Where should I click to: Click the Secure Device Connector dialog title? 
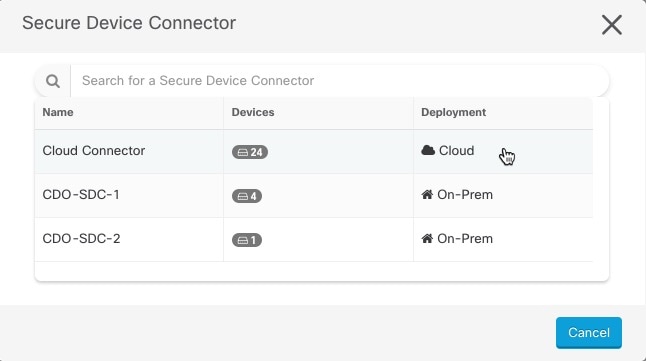129,23
